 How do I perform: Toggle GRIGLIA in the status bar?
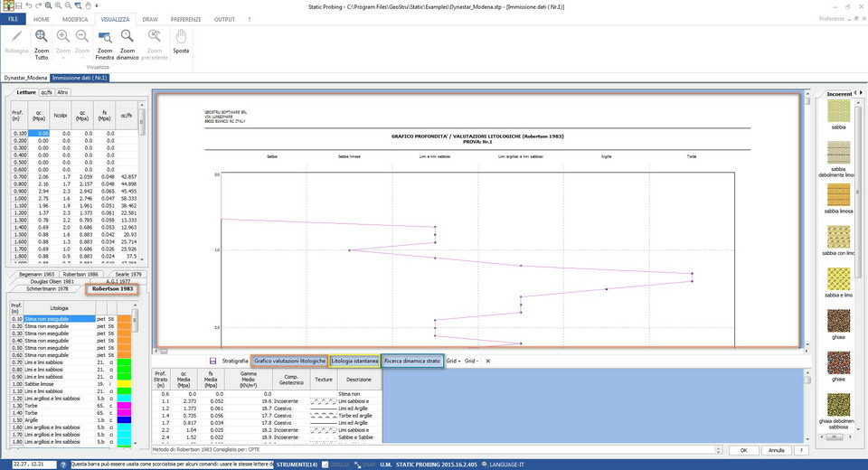(335, 465)
